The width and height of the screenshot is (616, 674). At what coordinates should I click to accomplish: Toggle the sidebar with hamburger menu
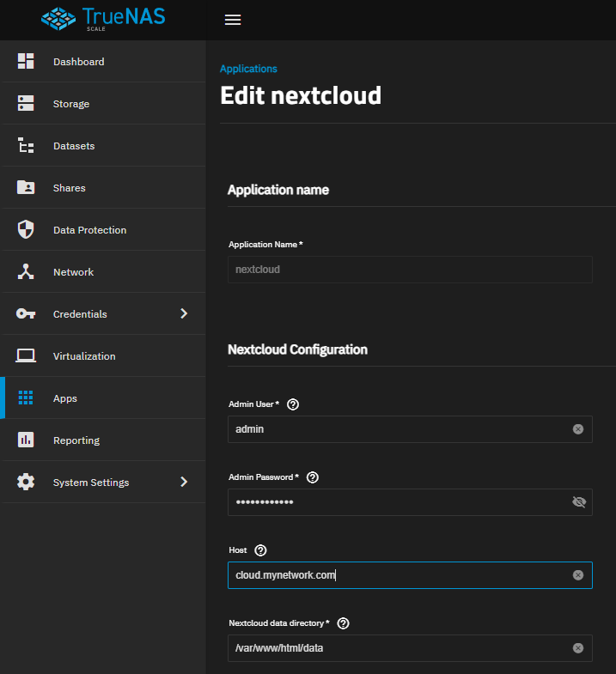[x=233, y=20]
